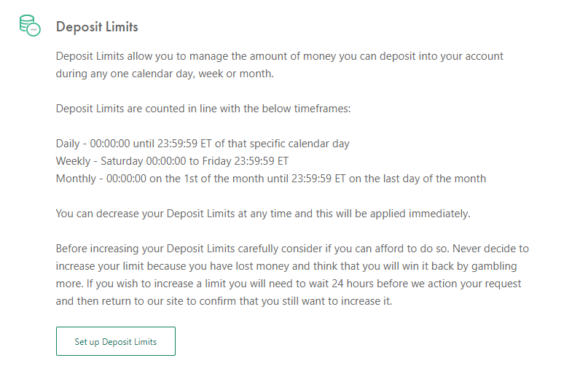
Task: Click the Set up Deposit Limits button
Action: [x=116, y=341]
